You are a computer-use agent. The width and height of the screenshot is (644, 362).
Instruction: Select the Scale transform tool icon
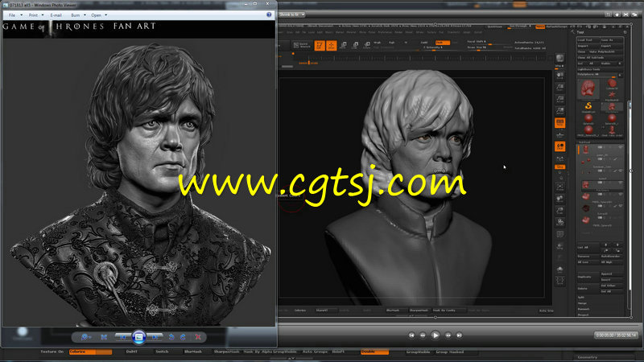click(x=355, y=45)
